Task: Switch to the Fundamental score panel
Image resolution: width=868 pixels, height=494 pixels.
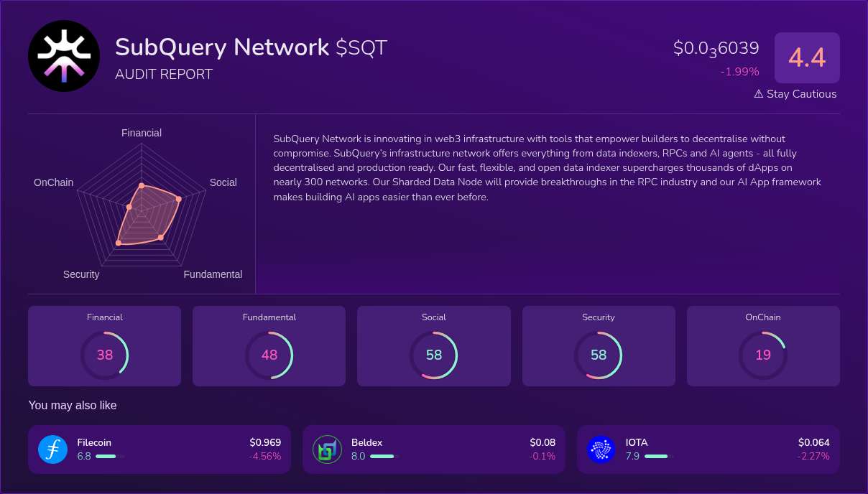Action: (269, 346)
